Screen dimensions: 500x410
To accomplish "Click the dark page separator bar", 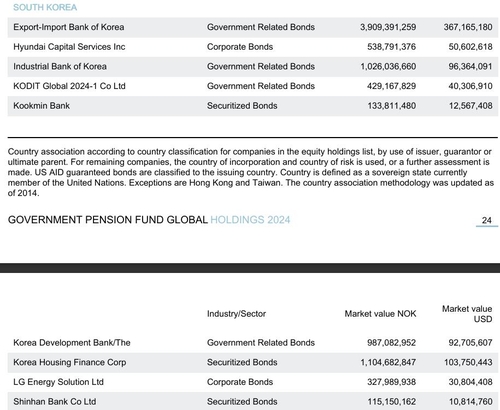I will [250, 268].
